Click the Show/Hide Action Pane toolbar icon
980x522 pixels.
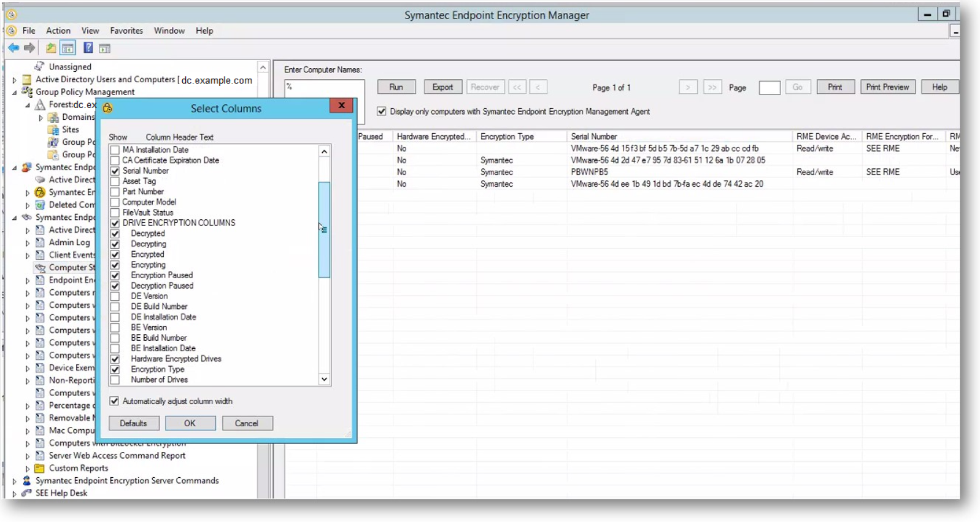click(105, 48)
